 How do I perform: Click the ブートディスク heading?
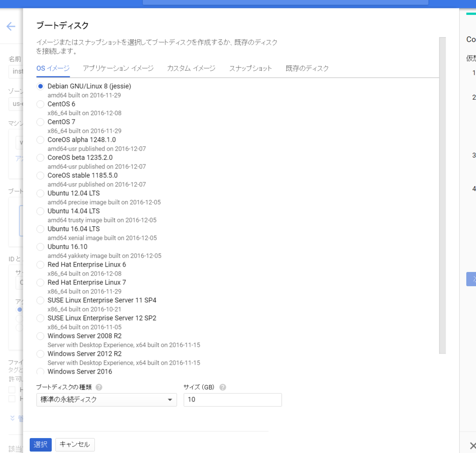click(x=63, y=26)
